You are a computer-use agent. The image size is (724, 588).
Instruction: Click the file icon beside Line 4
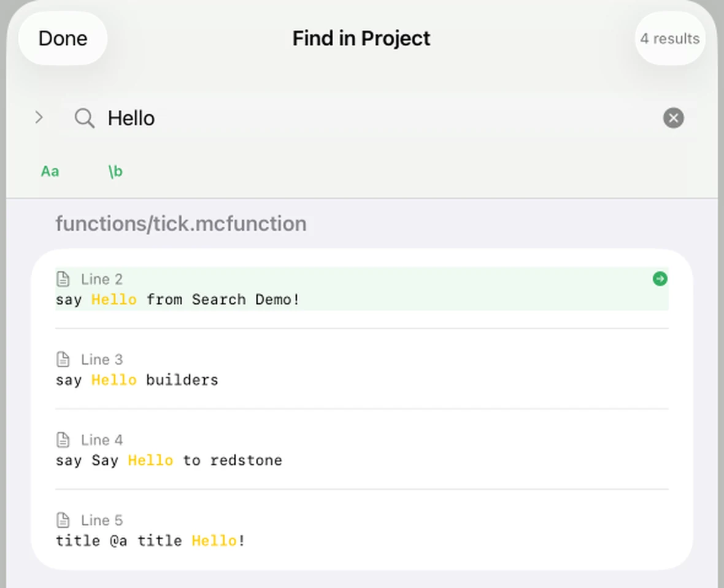[63, 439]
